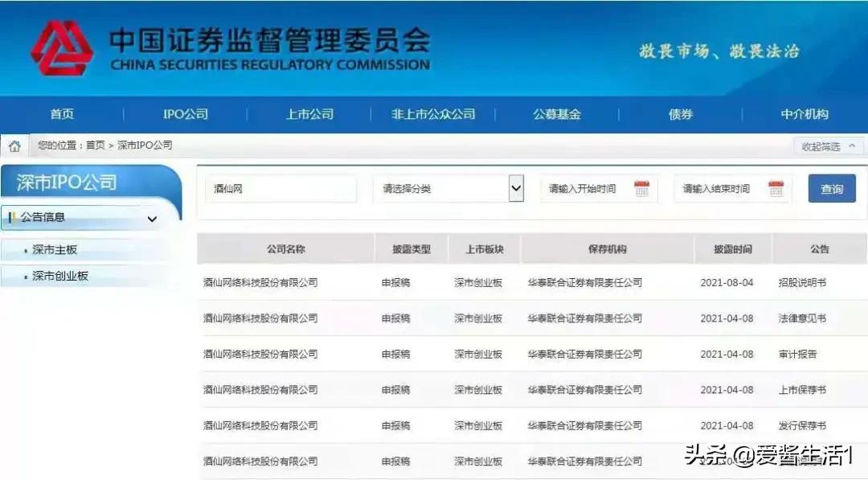The width and height of the screenshot is (868, 480).
Task: Open the 请选择分类 category dropdown
Action: [517, 187]
